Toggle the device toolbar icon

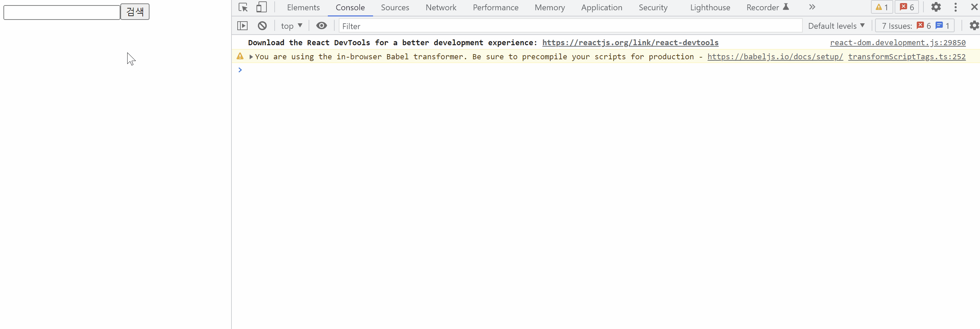pyautogui.click(x=261, y=7)
